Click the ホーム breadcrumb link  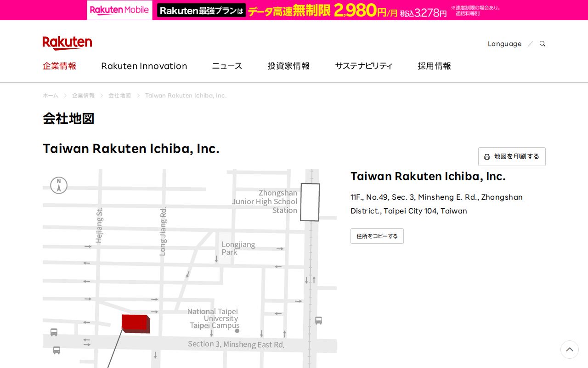tap(50, 95)
